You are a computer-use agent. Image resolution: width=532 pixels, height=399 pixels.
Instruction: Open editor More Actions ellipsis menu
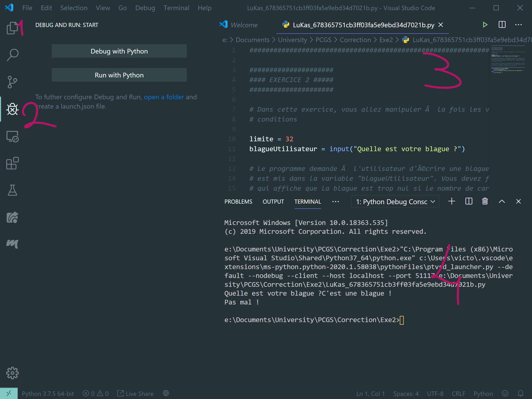point(518,25)
